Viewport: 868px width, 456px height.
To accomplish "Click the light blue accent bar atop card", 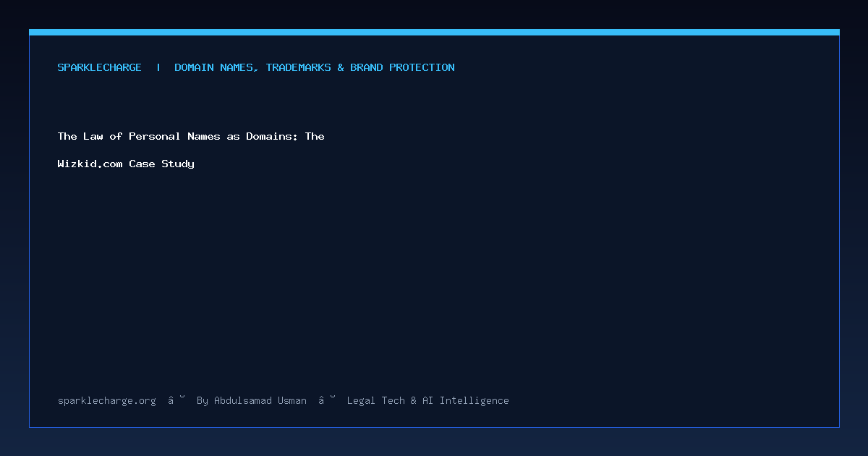I will pyautogui.click(x=434, y=32).
